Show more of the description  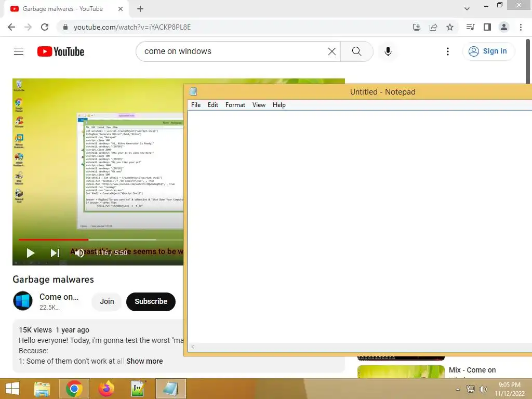tap(144, 361)
